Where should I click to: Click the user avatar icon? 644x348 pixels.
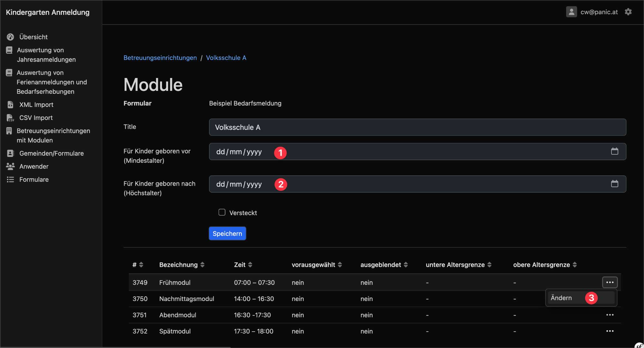(572, 12)
